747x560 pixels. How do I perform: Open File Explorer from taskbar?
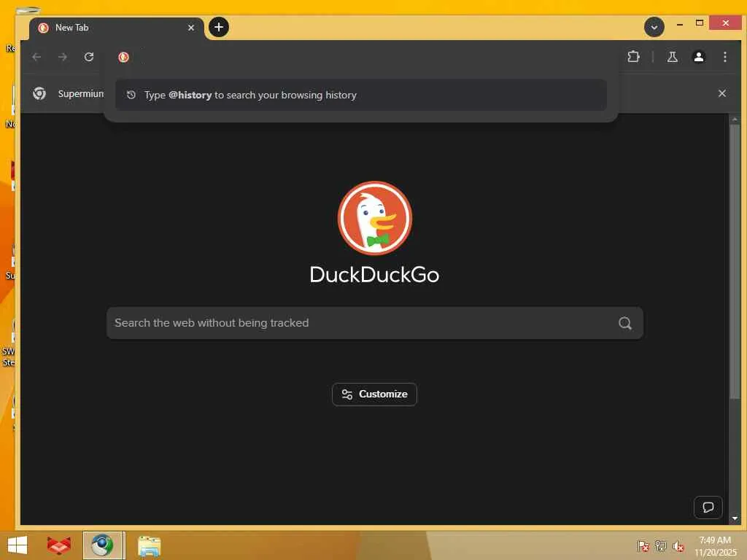click(x=149, y=546)
